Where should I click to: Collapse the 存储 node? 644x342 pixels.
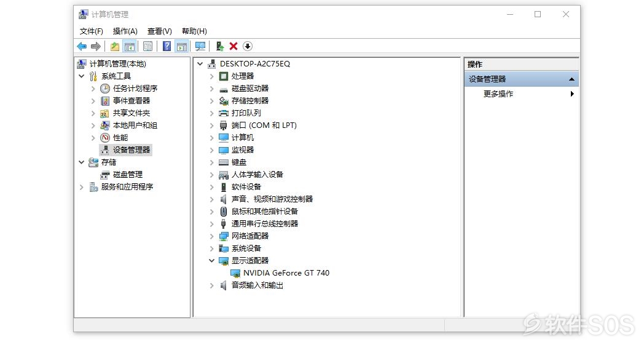81,162
